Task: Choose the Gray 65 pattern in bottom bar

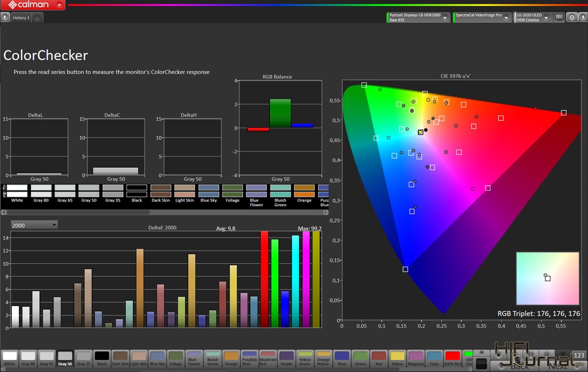Action: pos(47,358)
